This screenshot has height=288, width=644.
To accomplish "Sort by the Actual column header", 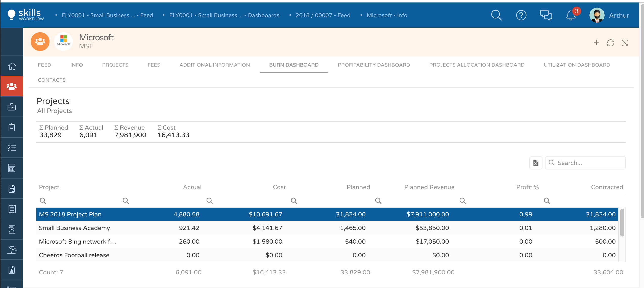I will click(x=192, y=187).
